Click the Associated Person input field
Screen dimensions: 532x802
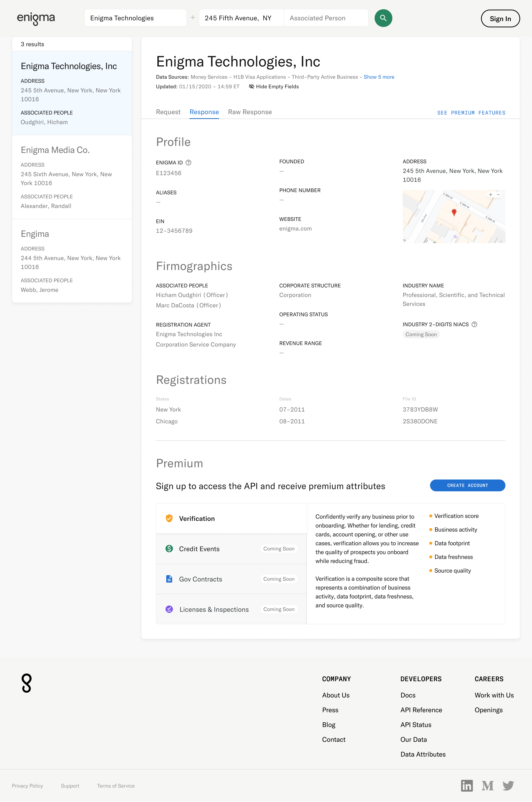[x=326, y=18]
